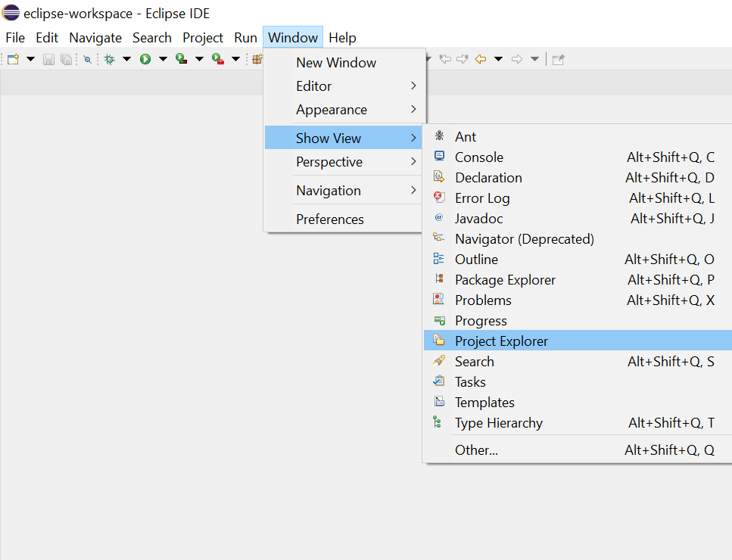Choose New Window from Window menu
Viewport: 732px width, 560px height.
pyautogui.click(x=344, y=63)
